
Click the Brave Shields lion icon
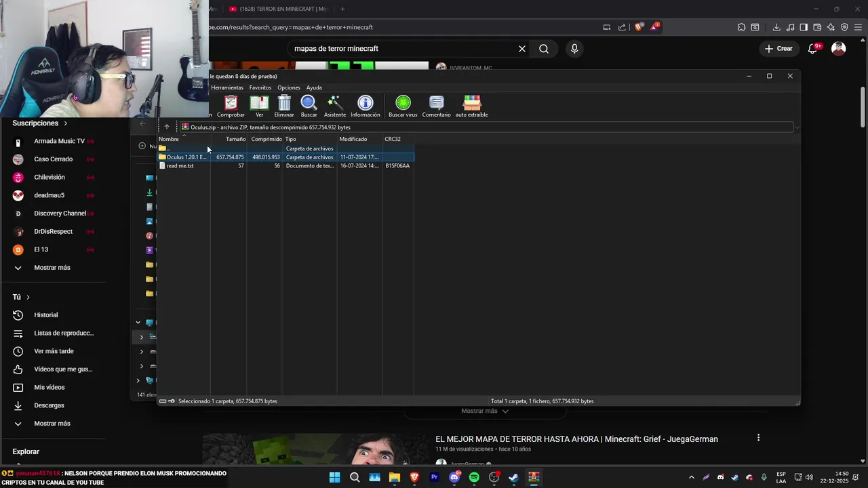[x=639, y=27]
